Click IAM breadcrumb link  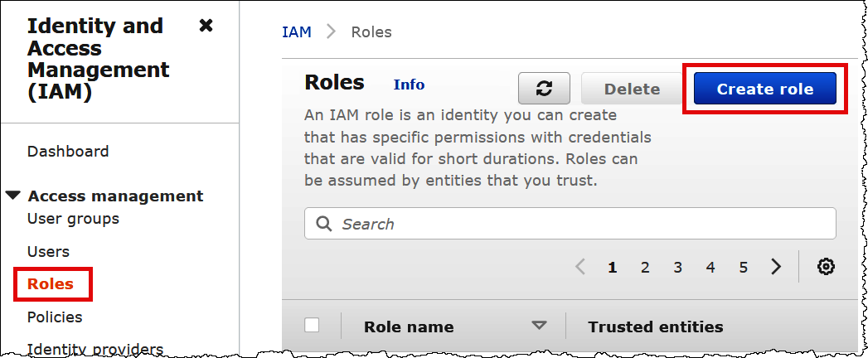(297, 32)
